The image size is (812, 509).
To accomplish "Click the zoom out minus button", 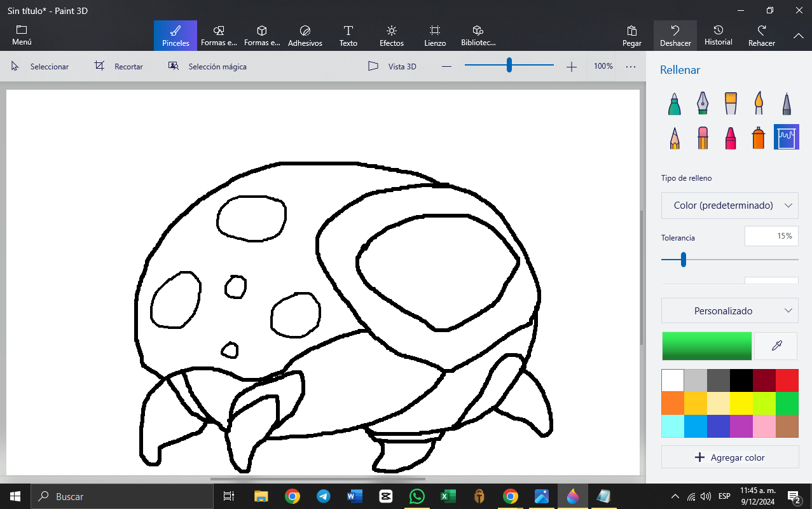I will point(446,66).
